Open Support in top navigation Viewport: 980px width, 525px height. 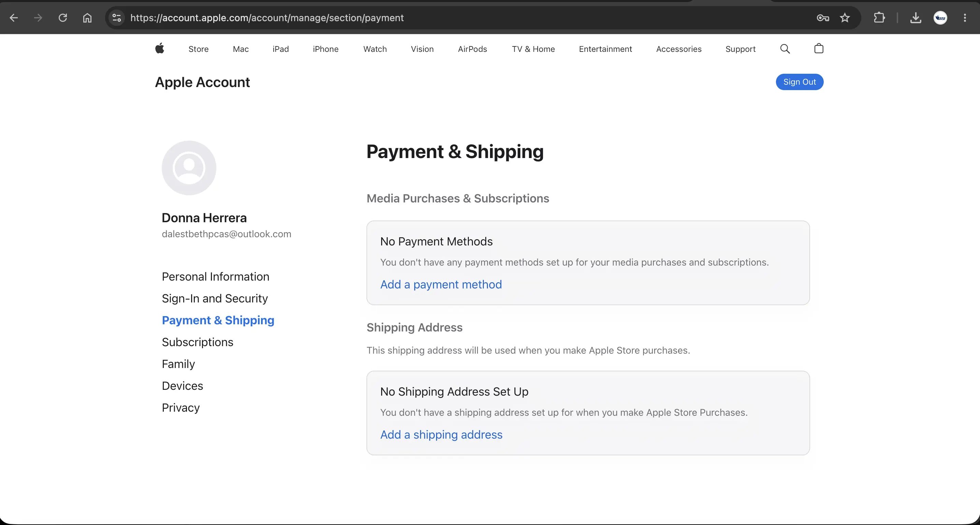(740, 49)
